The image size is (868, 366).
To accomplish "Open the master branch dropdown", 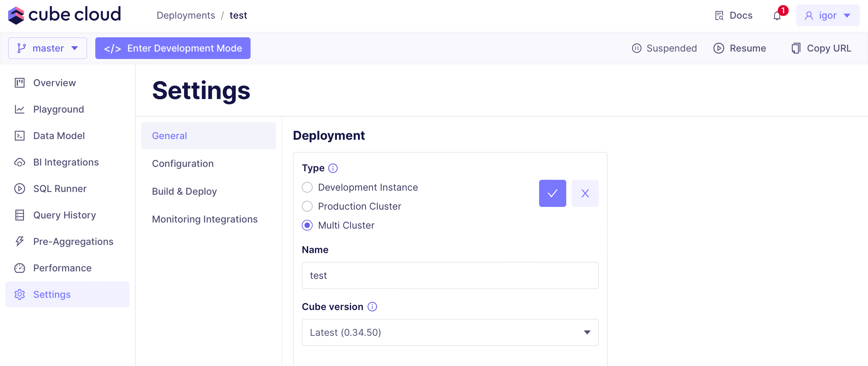I will pyautogui.click(x=47, y=48).
